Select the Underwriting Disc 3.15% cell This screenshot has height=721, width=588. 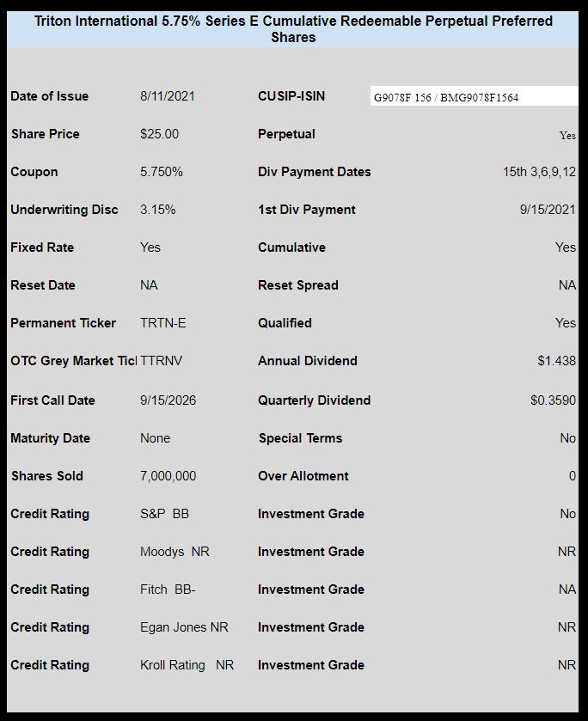point(158,210)
